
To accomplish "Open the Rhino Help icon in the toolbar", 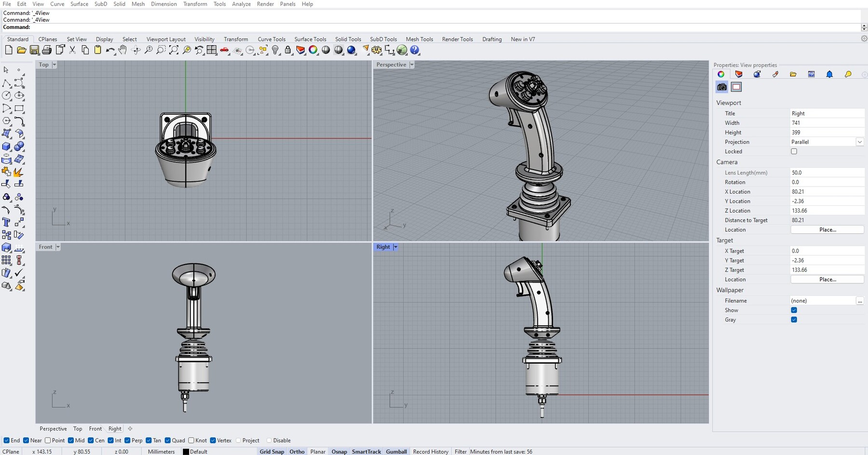I will (415, 50).
